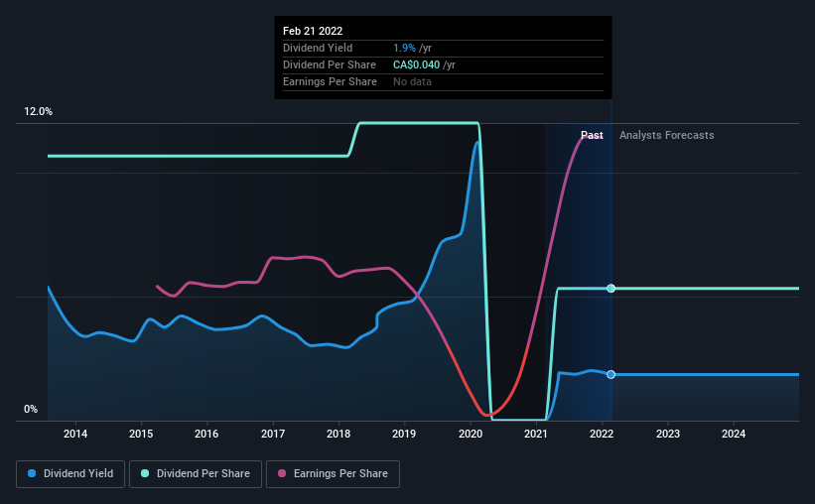815x504 pixels.
Task: Toggle the Dividend Per Share legend button
Action: [196, 474]
